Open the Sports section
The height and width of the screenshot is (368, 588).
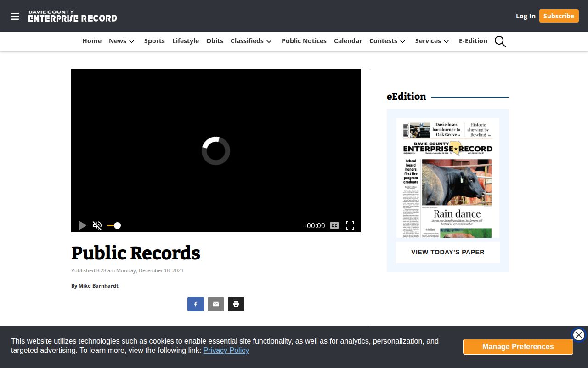click(x=154, y=41)
